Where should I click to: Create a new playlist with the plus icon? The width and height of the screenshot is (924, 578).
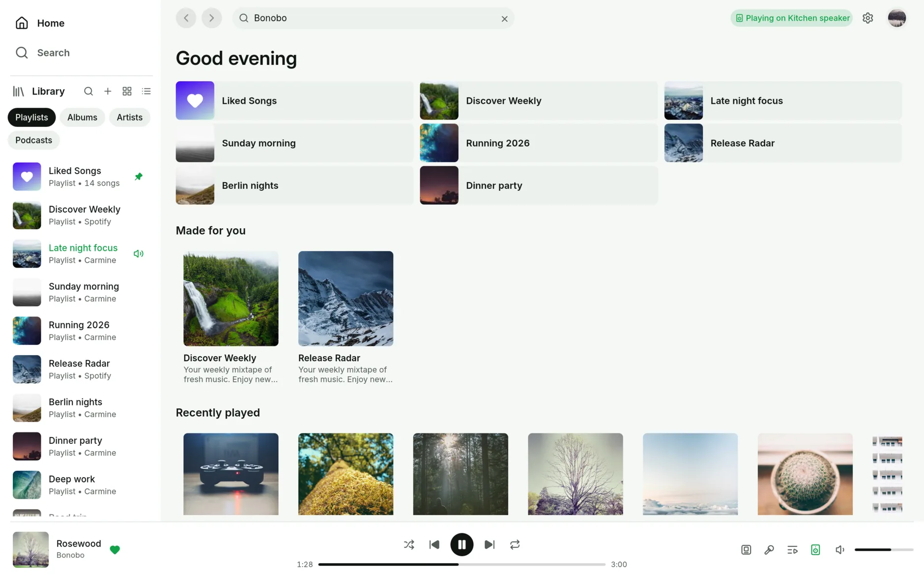(x=108, y=91)
